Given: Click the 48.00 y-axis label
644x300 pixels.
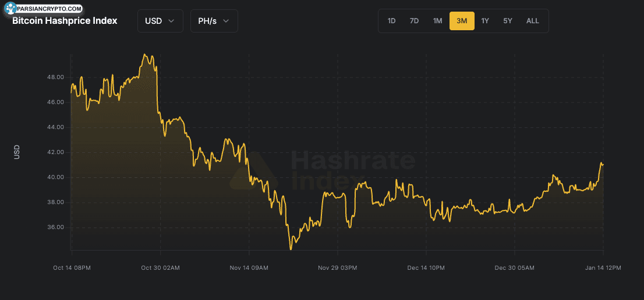Looking at the screenshot, I should pyautogui.click(x=56, y=77).
